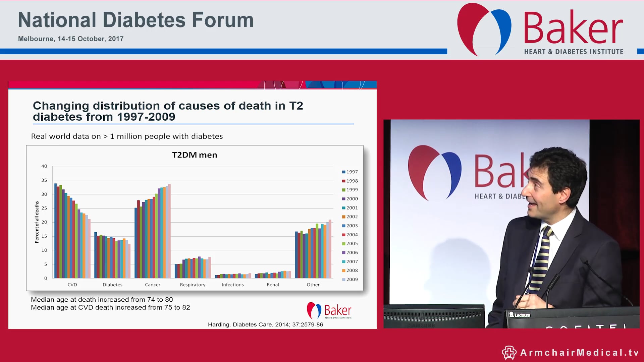Click the 2004 red legend marker

click(344, 235)
